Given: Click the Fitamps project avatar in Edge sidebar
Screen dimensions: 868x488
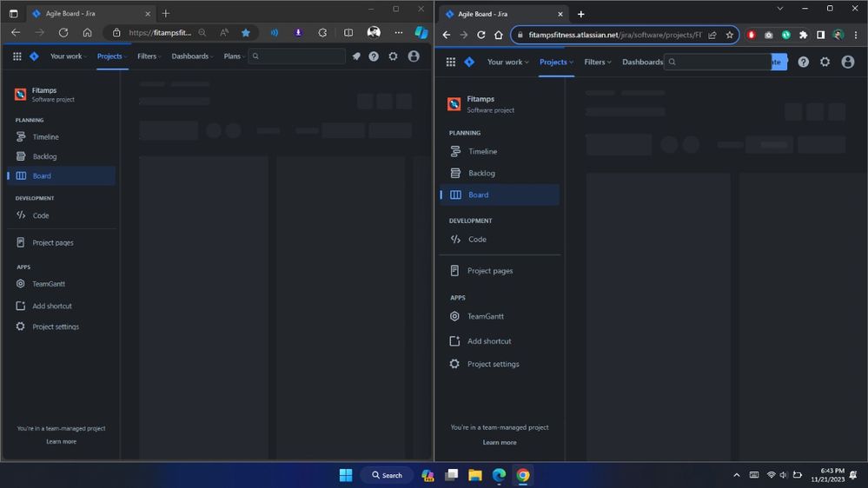Looking at the screenshot, I should point(21,94).
